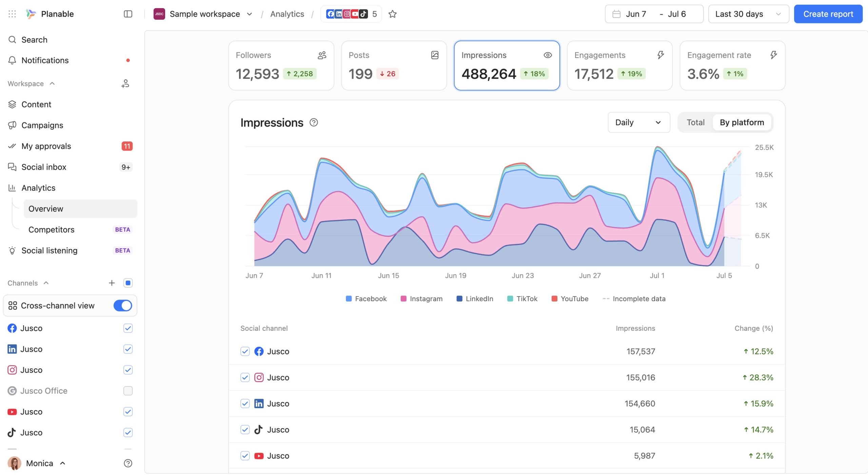Click YouTube legend color swatch
The image size is (868, 476).
(x=554, y=299)
